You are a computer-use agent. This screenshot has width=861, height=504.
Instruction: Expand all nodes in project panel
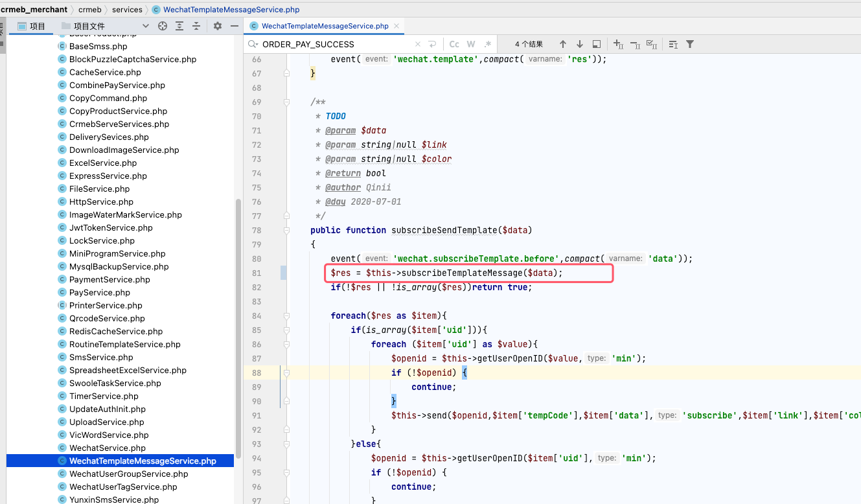179,26
